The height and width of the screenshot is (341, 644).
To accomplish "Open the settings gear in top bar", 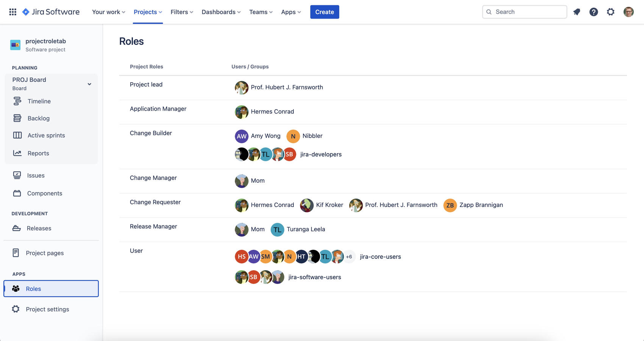I will [611, 12].
